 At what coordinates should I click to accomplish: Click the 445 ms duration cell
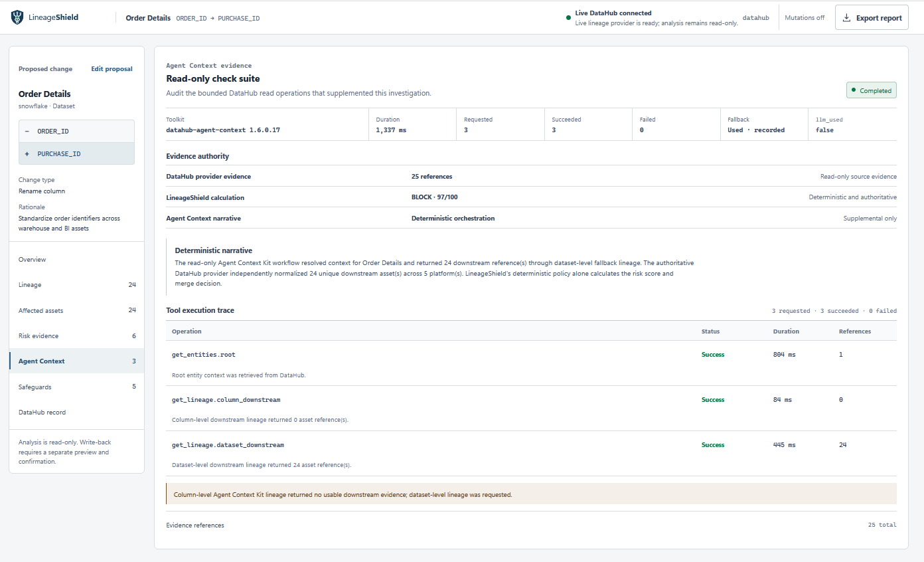click(784, 445)
